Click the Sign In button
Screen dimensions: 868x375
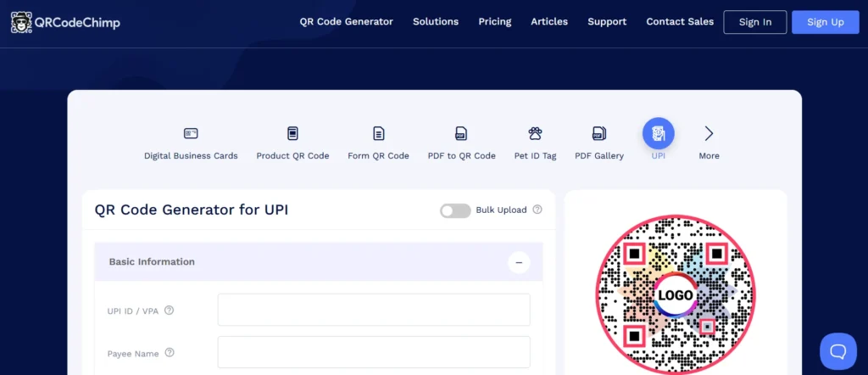point(754,22)
